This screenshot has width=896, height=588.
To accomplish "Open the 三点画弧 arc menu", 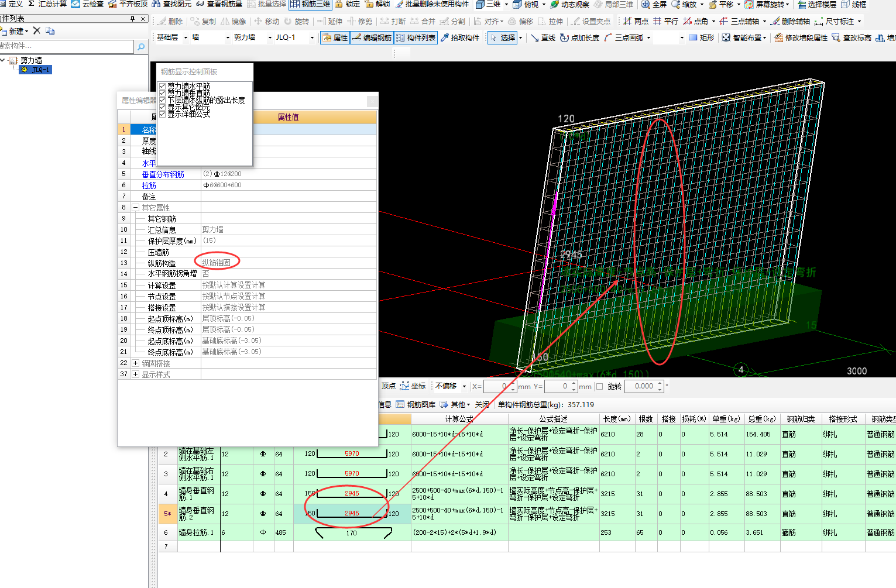I will (x=627, y=37).
